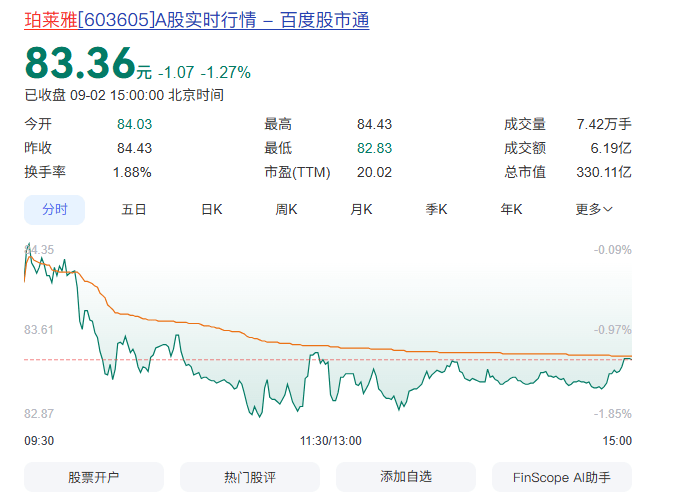Show the 年K chart
This screenshot has height=500, width=694.
[x=511, y=209]
